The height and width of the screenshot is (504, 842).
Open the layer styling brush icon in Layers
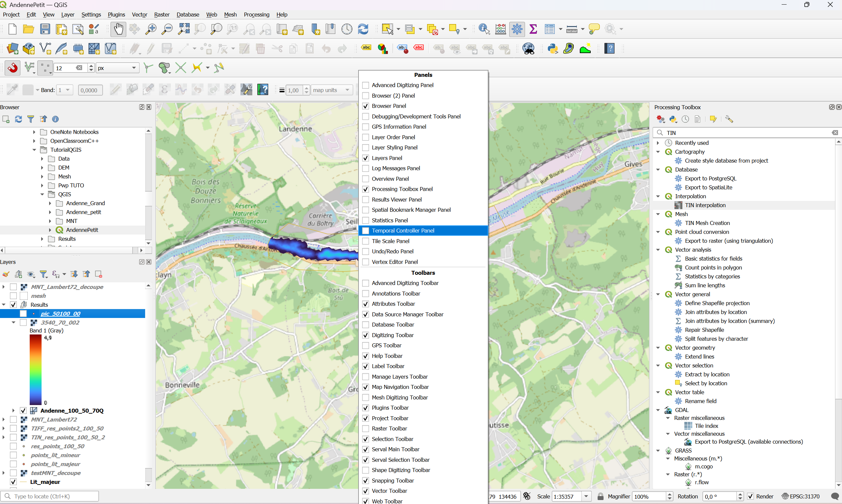[6, 274]
